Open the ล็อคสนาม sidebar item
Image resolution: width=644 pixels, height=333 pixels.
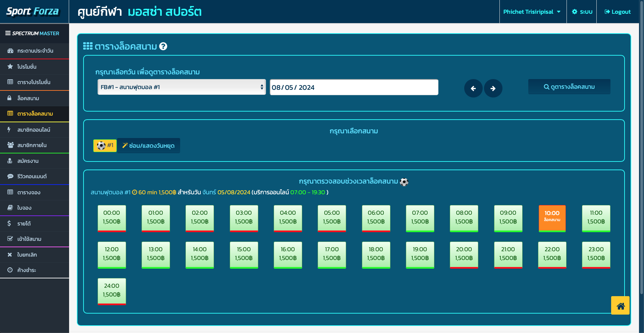click(x=35, y=98)
